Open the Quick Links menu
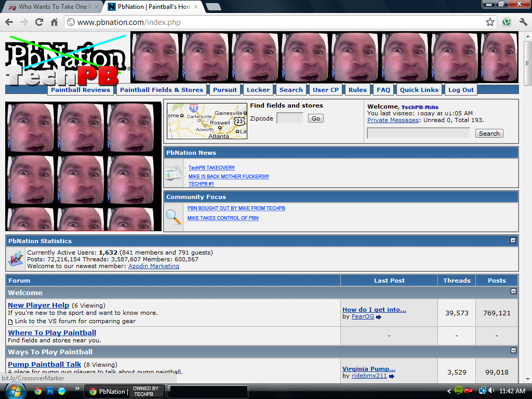The height and width of the screenshot is (399, 532). coord(419,90)
